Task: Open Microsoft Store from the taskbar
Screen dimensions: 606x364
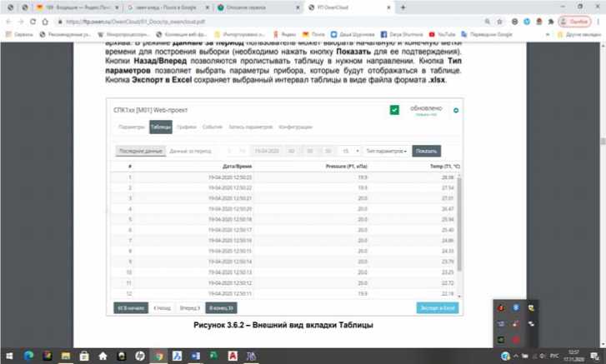Action: pos(84,356)
